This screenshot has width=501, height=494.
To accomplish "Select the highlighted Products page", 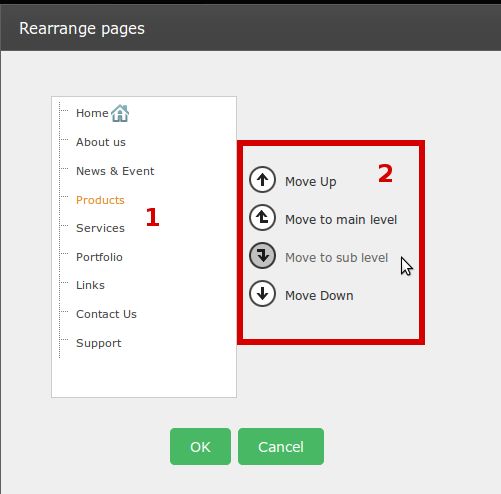I will click(100, 200).
